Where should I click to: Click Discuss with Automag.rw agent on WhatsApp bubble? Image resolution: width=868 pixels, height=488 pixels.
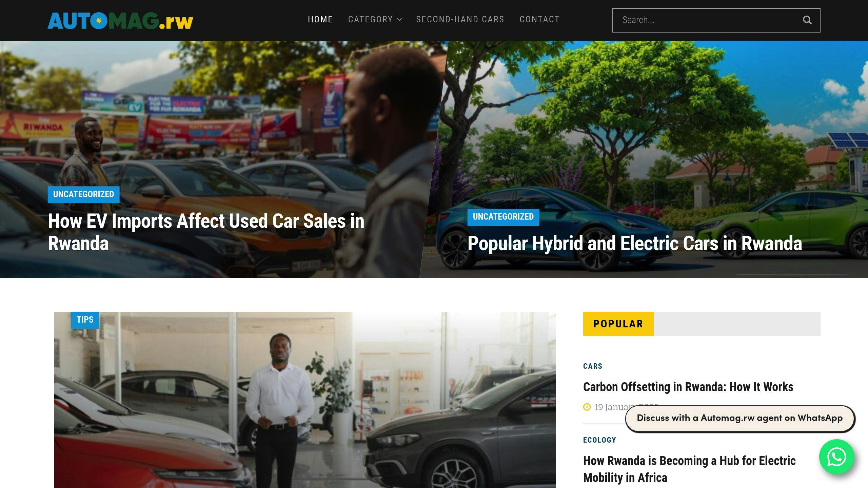740,418
